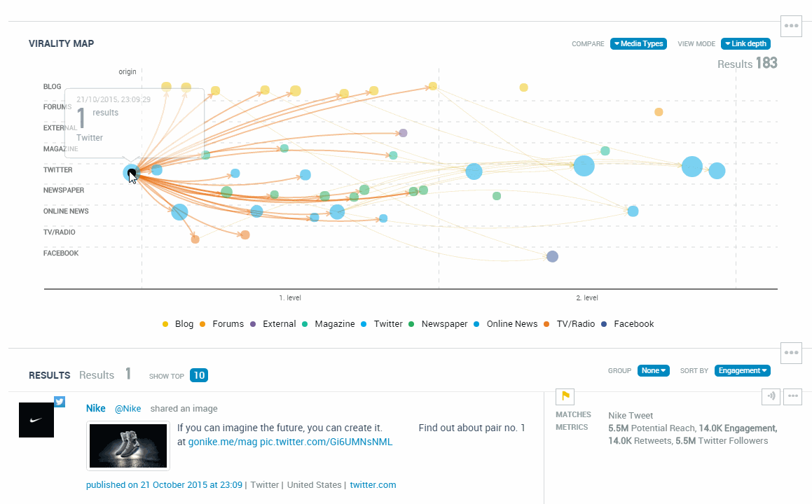Click the Show Top 10 button
Image resolution: width=812 pixels, height=504 pixels.
point(199,375)
